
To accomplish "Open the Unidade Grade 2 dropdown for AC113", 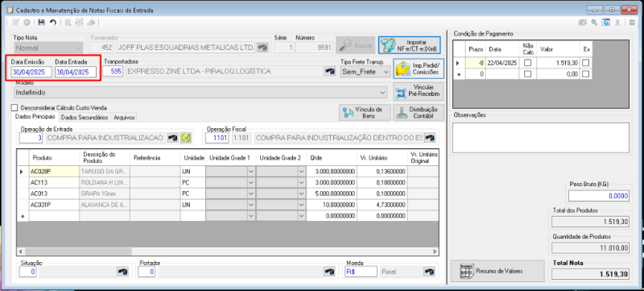I will [301, 182].
